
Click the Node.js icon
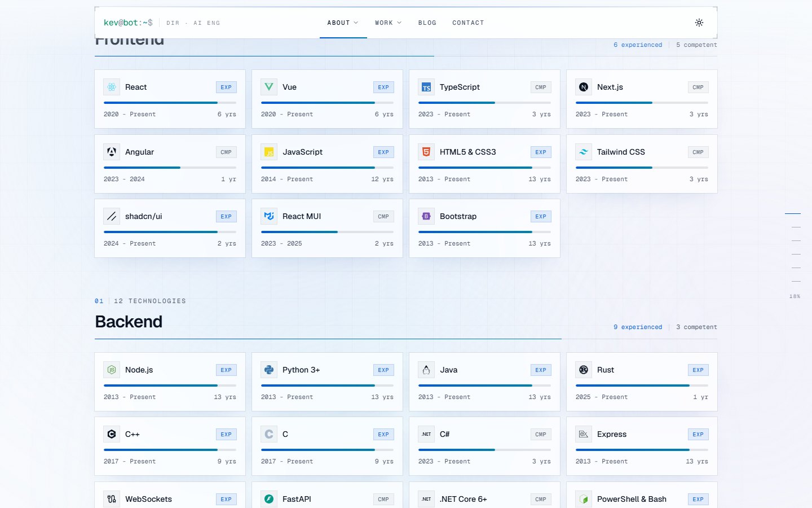(112, 370)
